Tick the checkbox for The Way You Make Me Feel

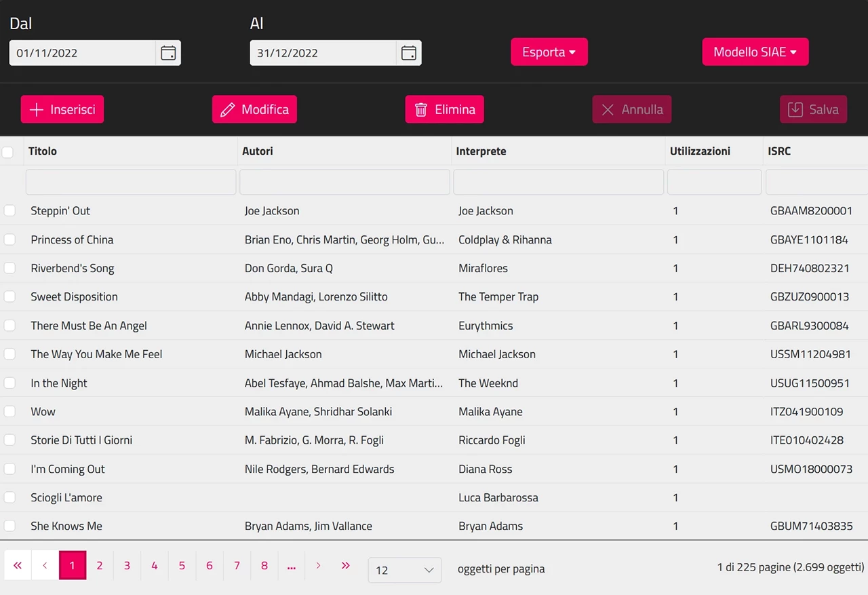[x=9, y=354]
